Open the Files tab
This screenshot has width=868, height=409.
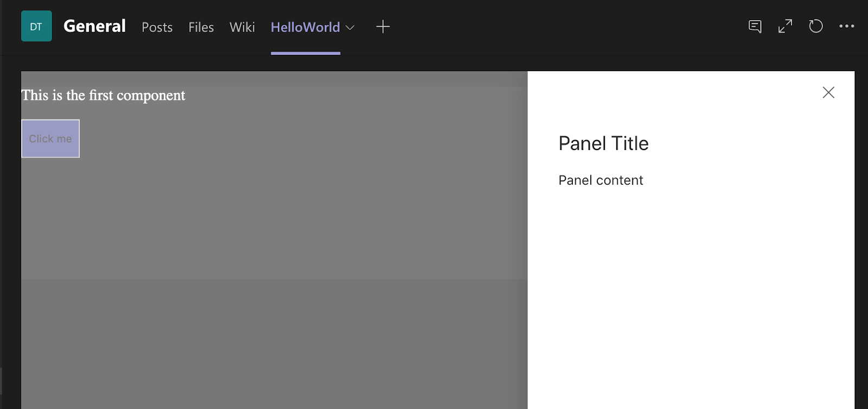click(201, 27)
